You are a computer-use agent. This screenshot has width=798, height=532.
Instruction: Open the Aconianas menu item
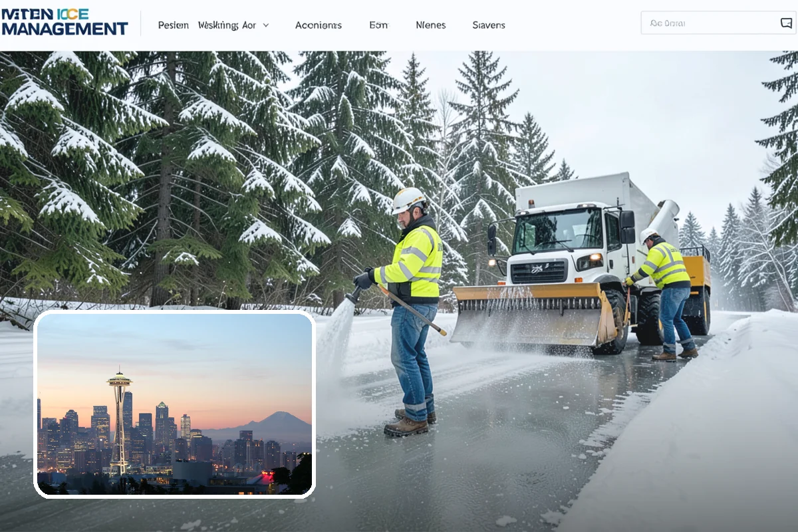[319, 25]
